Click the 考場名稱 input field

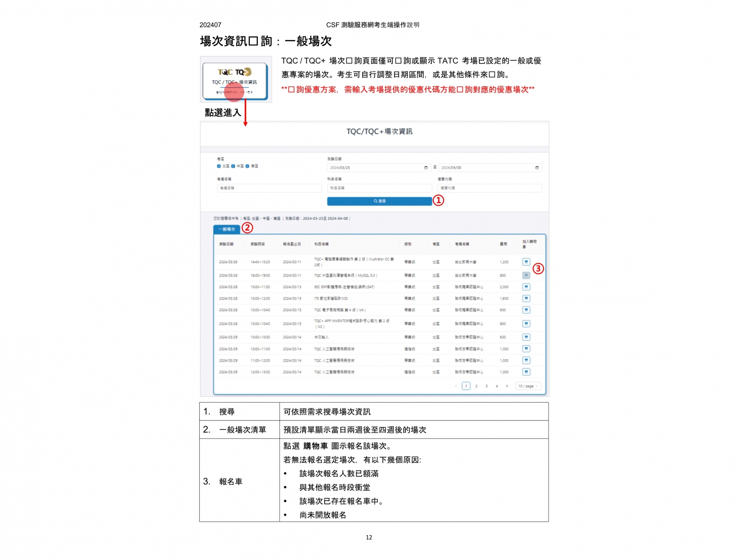(269, 188)
